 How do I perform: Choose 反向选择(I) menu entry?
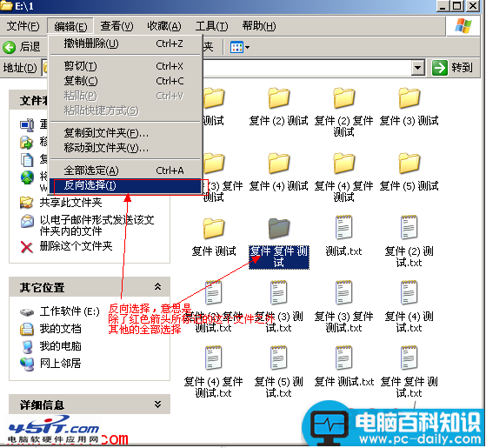pos(125,185)
